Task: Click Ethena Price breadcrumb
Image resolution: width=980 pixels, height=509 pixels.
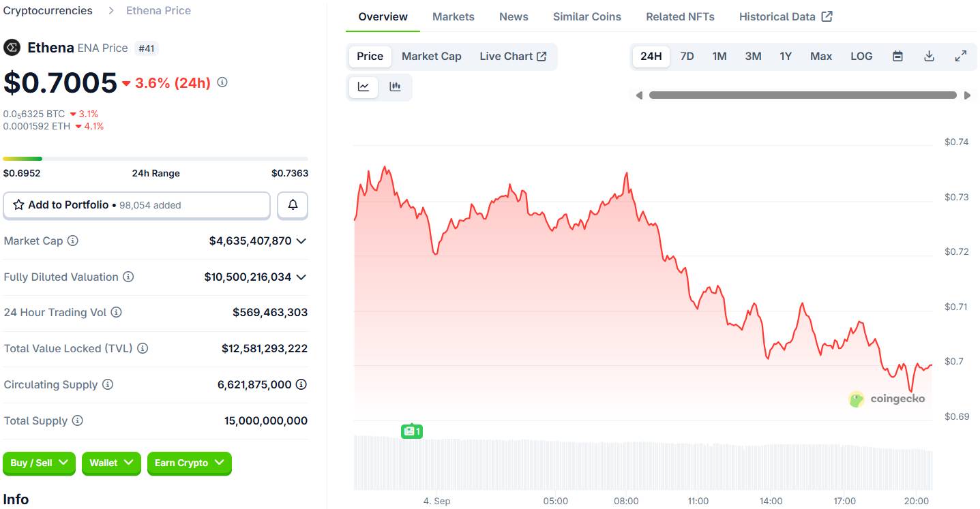Action: click(158, 11)
